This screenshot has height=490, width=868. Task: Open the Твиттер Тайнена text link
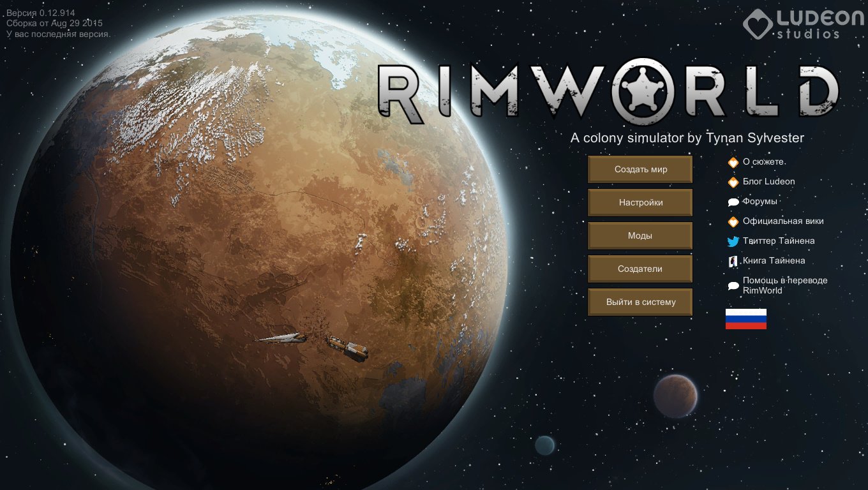778,241
